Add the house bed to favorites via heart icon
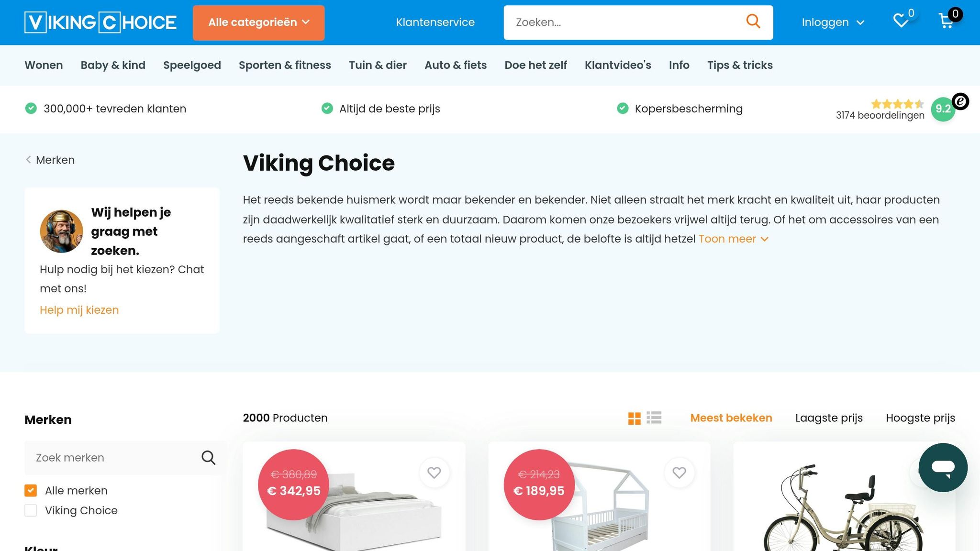The width and height of the screenshot is (980, 551). pyautogui.click(x=679, y=473)
